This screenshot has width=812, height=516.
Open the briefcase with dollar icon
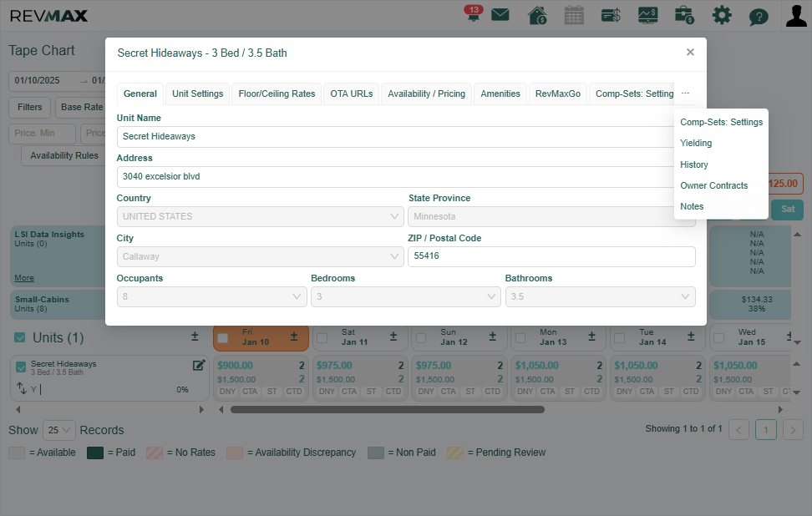pyautogui.click(x=685, y=15)
